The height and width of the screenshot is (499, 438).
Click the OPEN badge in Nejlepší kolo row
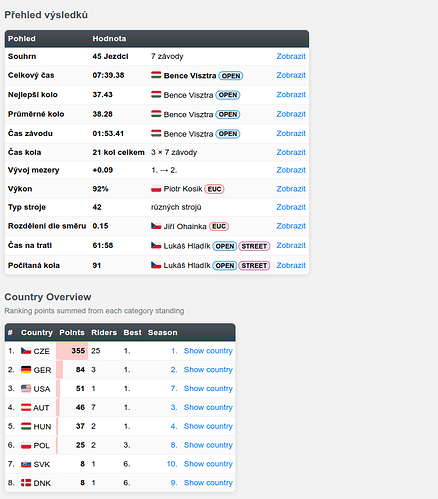[x=228, y=95]
